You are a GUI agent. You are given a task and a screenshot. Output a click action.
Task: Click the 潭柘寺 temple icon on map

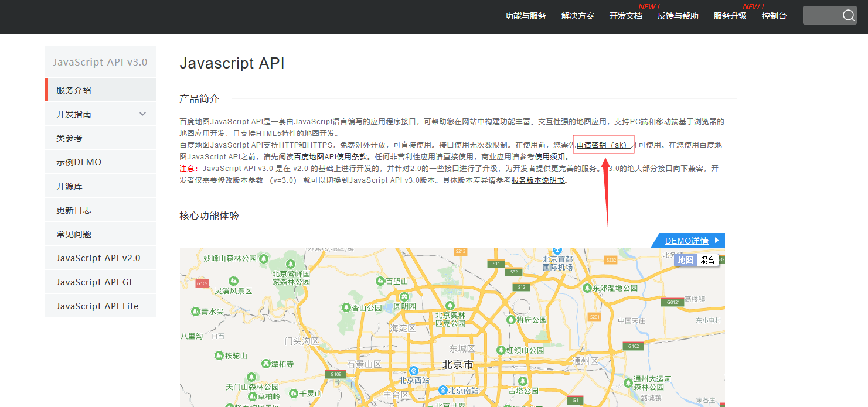pos(266,364)
